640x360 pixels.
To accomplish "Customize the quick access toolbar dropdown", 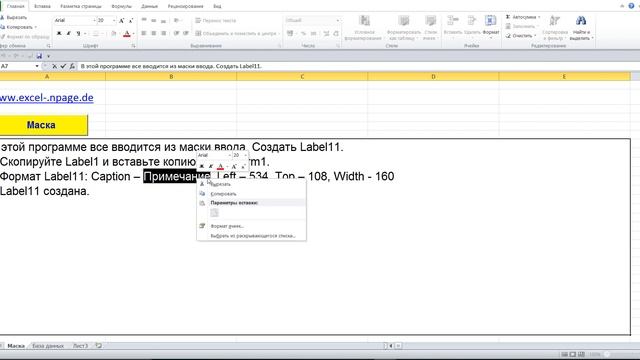I will tap(48, 56).
